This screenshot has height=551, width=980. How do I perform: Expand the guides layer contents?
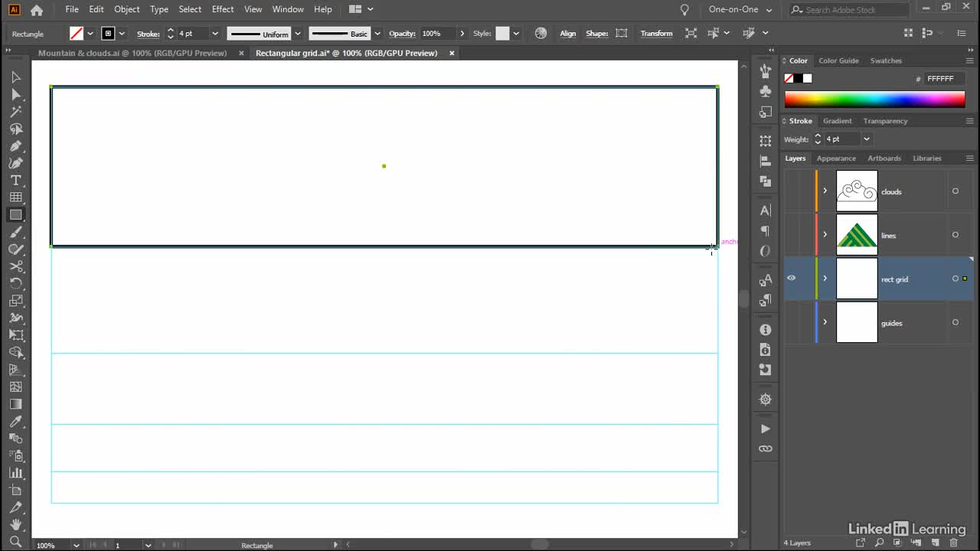pos(825,322)
